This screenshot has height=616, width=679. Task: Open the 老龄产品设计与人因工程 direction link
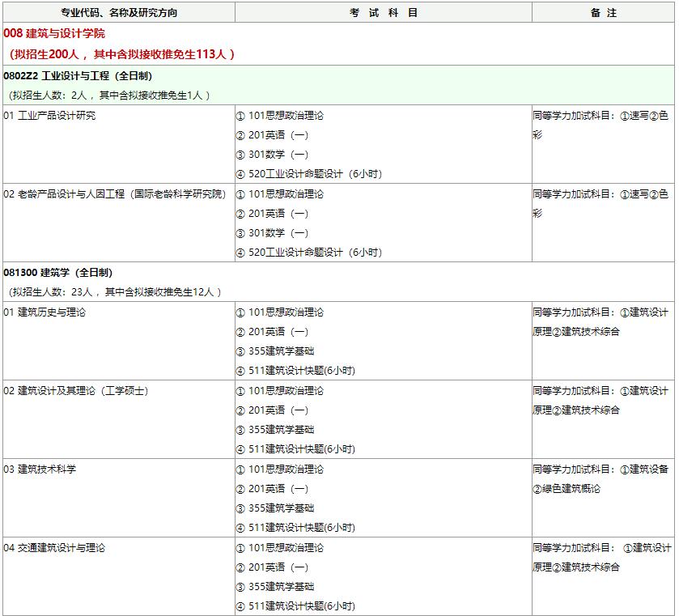coord(121,194)
